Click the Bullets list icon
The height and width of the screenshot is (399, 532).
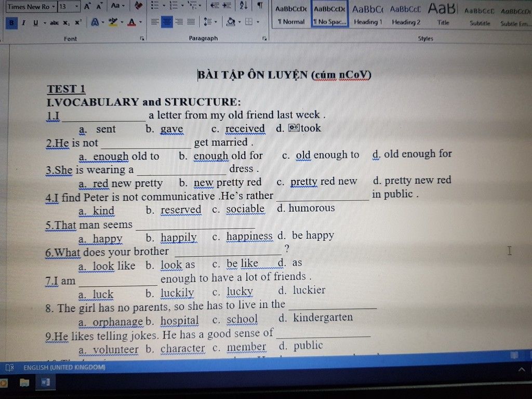click(x=155, y=5)
